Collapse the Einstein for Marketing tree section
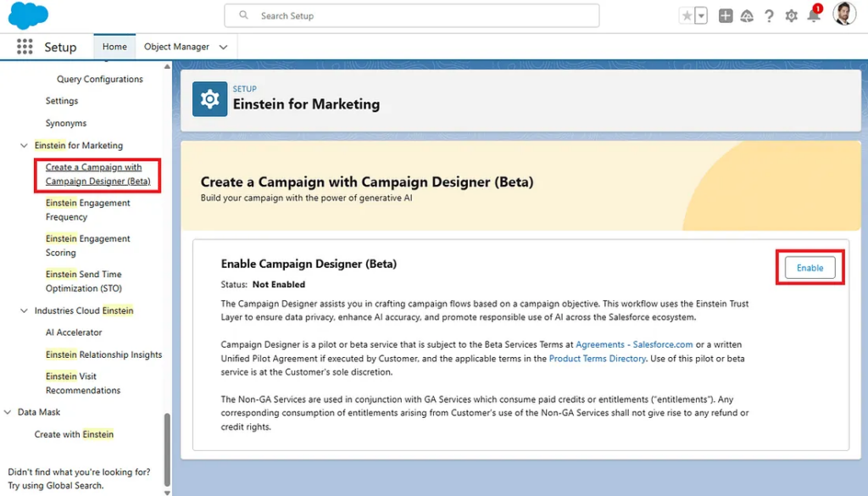Screen dimensions: 868x496 (x=24, y=146)
